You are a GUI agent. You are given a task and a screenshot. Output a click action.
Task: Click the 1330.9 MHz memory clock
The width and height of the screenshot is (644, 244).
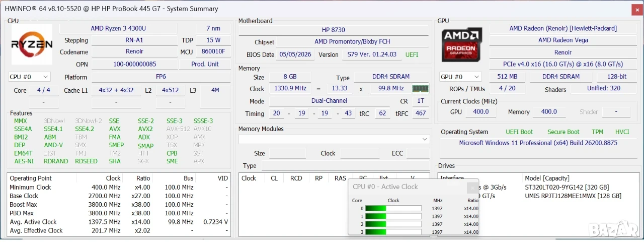pyautogui.click(x=290, y=88)
